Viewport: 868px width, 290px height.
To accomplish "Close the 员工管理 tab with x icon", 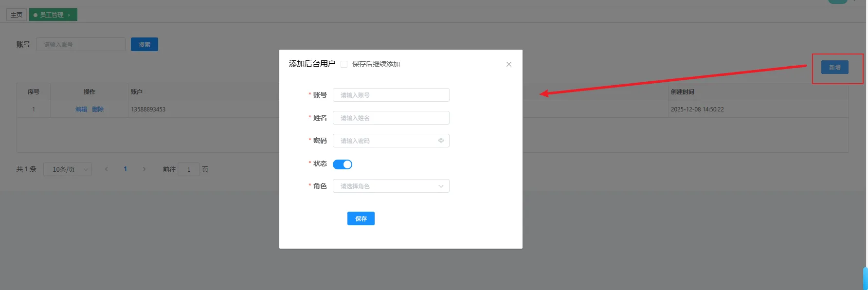I will [69, 16].
